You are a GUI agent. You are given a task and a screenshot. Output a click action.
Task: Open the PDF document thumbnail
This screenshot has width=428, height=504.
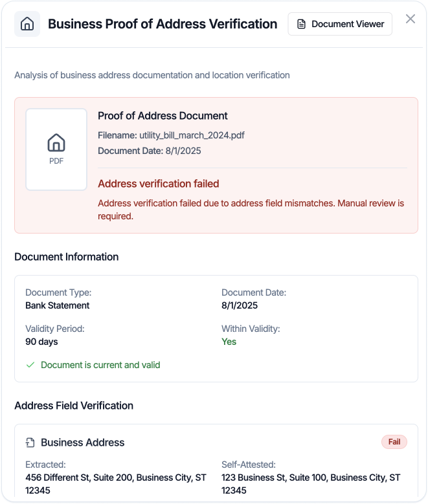pyautogui.click(x=56, y=149)
